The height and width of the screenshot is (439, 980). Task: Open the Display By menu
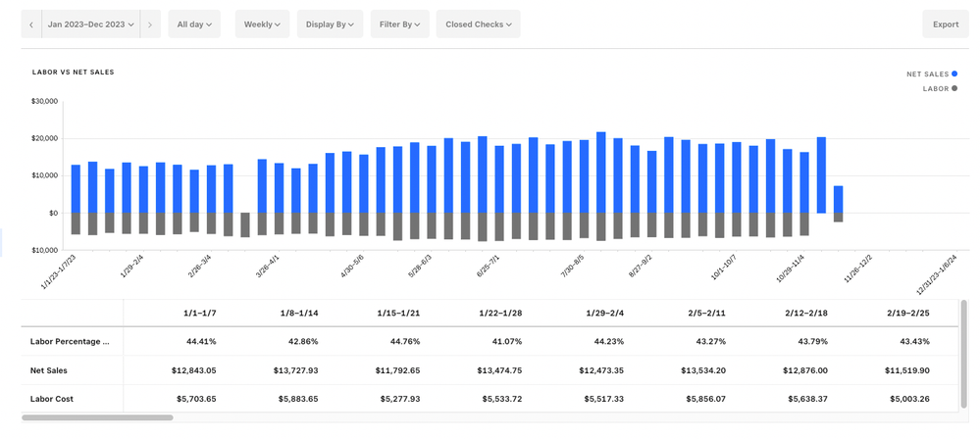point(330,24)
